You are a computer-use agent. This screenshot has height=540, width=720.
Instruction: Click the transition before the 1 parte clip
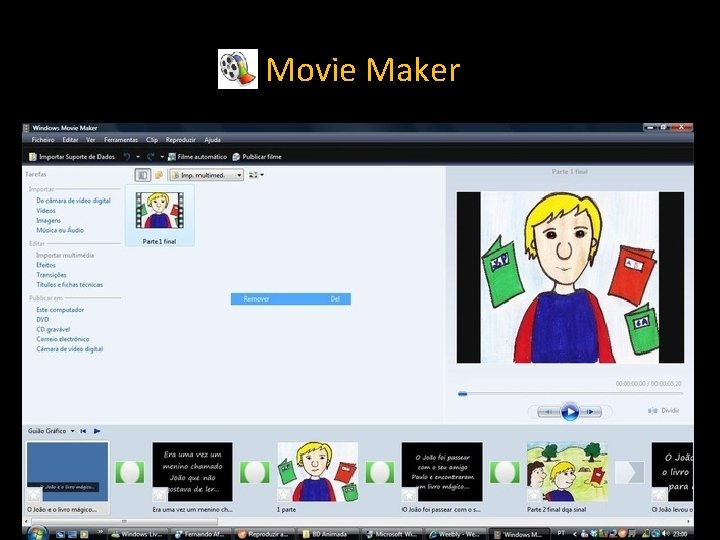(x=255, y=472)
